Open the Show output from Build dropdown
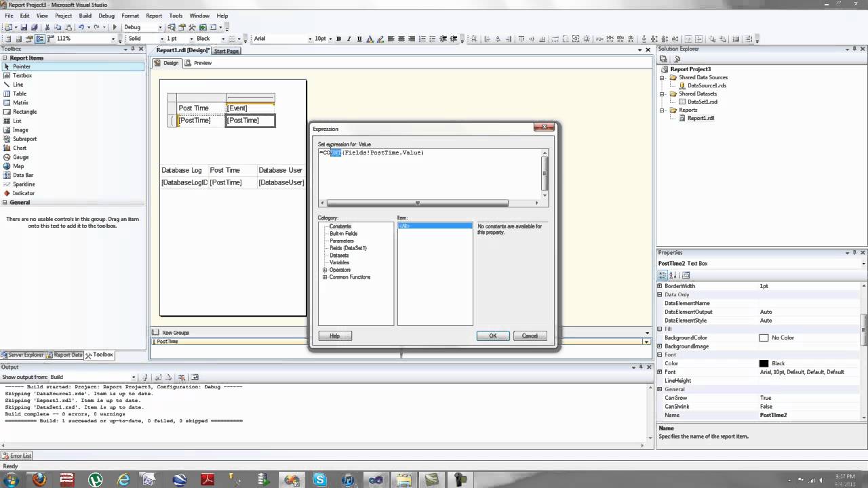 coord(133,377)
